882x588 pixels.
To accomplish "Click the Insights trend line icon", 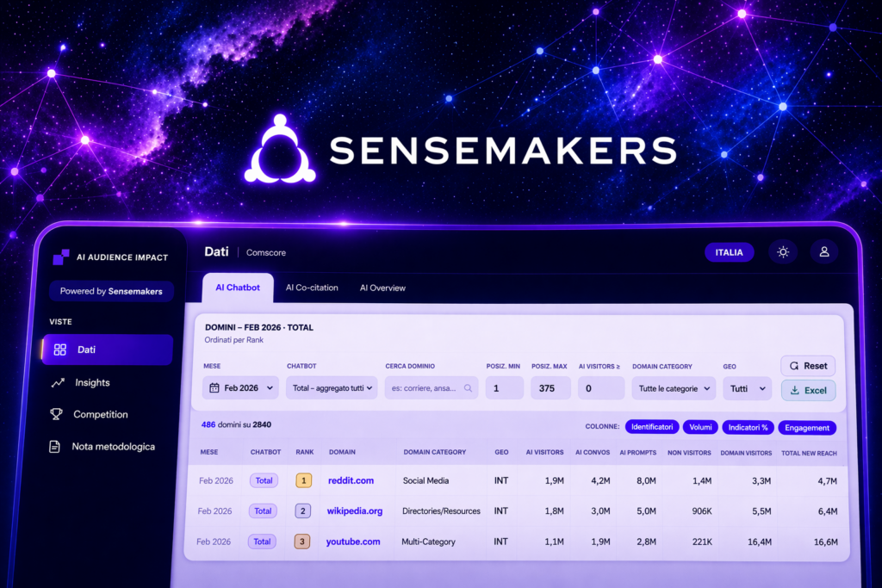I will [58, 382].
